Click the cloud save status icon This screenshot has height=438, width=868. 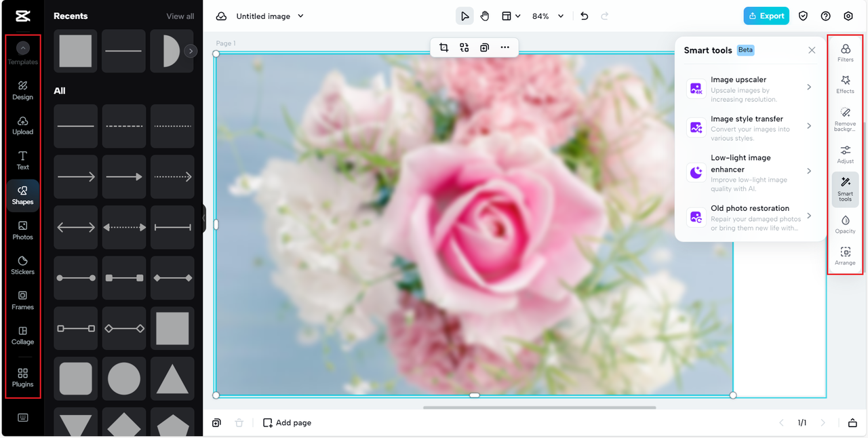(x=221, y=16)
